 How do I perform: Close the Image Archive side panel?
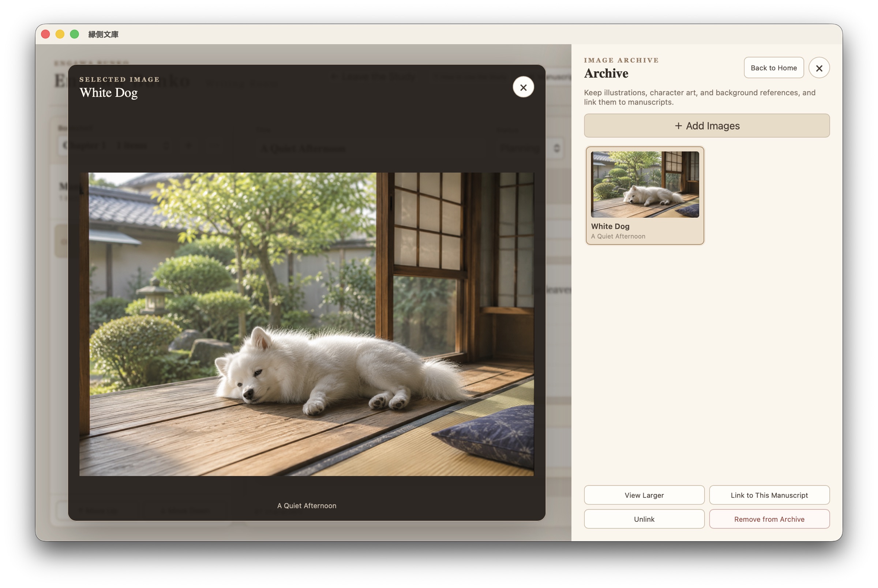coord(819,68)
